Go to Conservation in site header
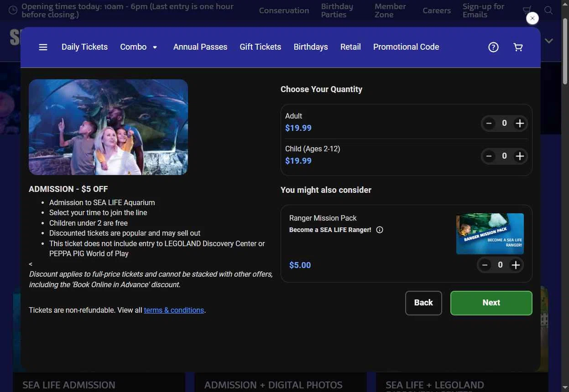 [284, 10]
